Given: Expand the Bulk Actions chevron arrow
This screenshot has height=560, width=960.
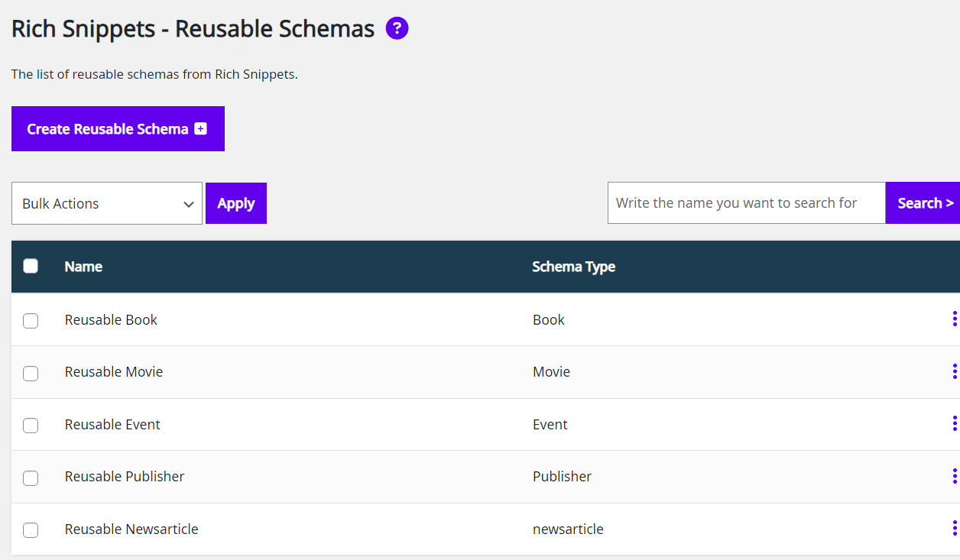Looking at the screenshot, I should (x=188, y=203).
